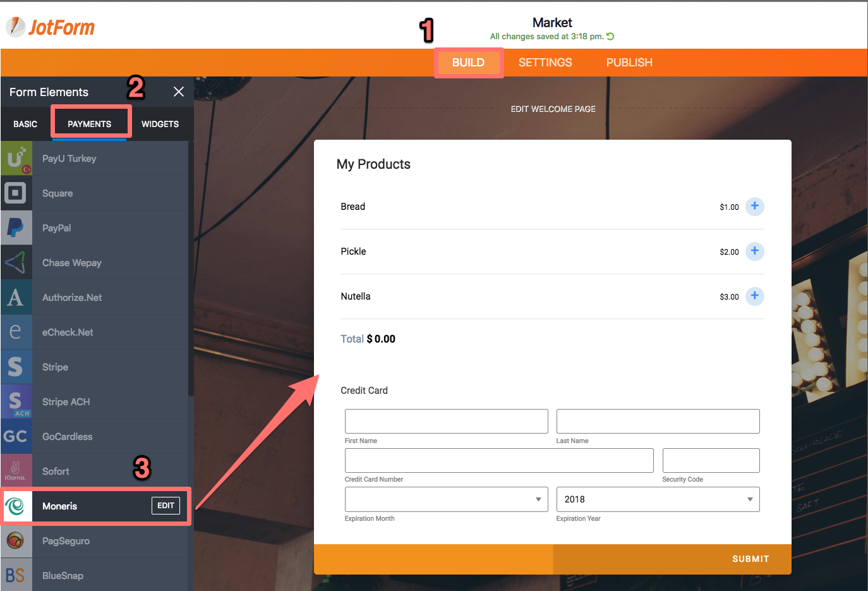This screenshot has width=868, height=591.
Task: Select the Stripe payment gateway icon
Action: click(16, 367)
